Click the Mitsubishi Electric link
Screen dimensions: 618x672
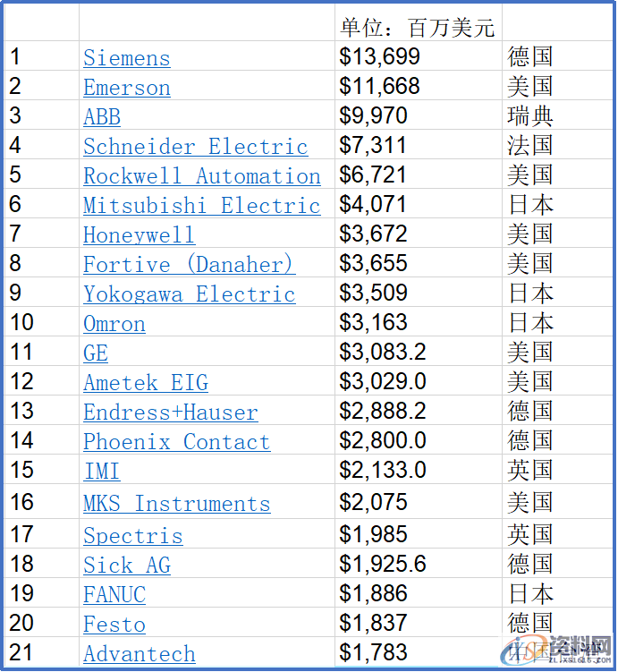tap(201, 206)
